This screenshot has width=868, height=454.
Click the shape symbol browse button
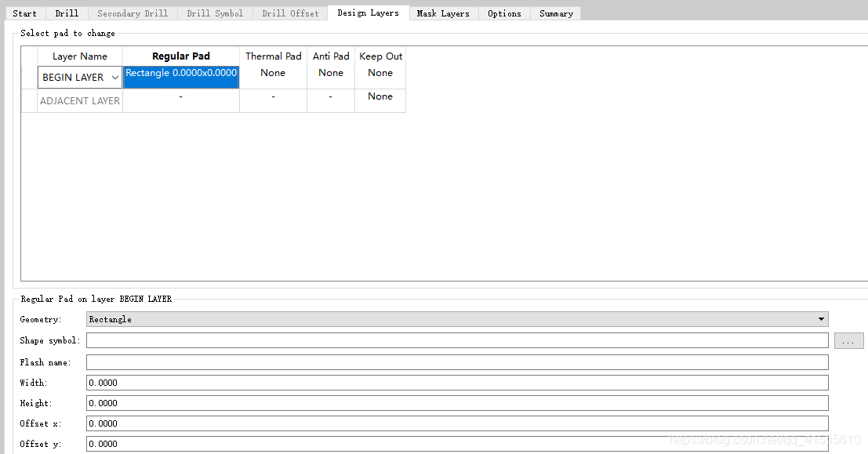point(848,341)
